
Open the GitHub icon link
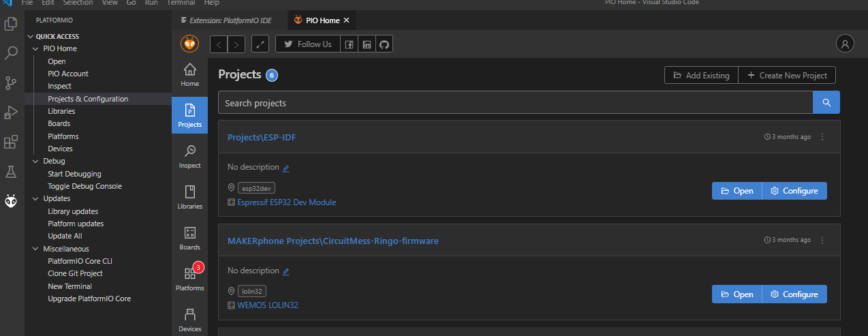pyautogui.click(x=384, y=44)
